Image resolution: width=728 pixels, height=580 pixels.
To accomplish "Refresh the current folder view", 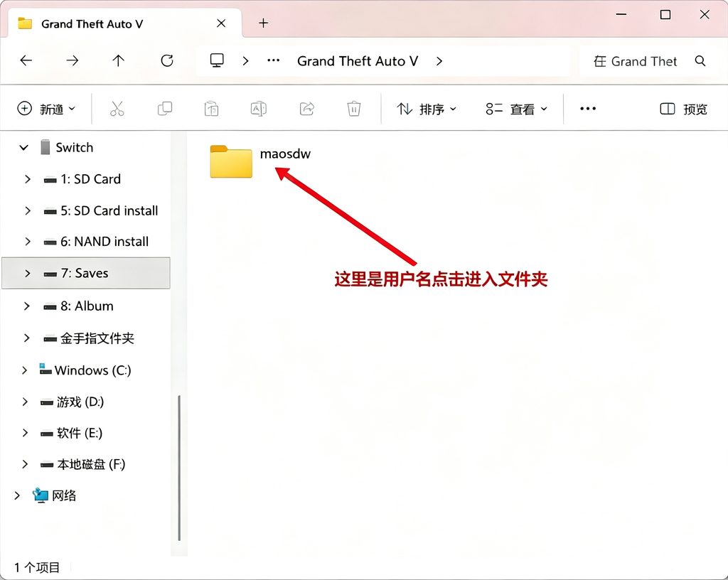I will (167, 60).
